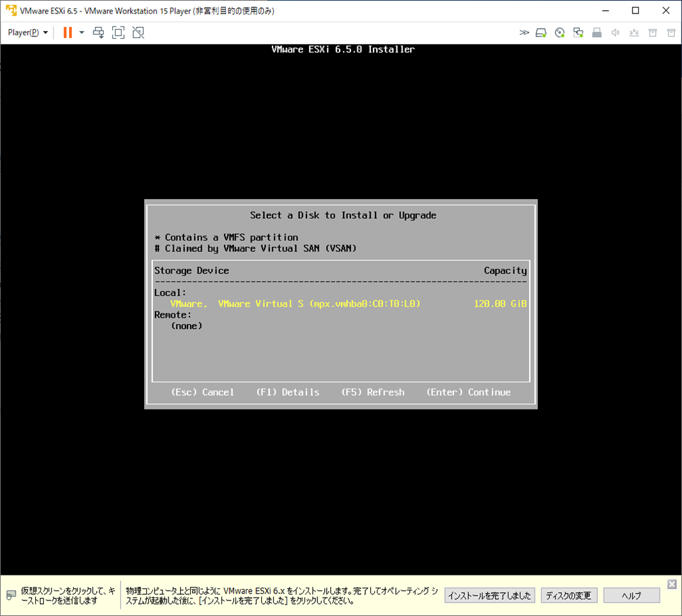The height and width of the screenshot is (616, 682).
Task: Click the (Esc) Cancel option
Action: tap(203, 392)
